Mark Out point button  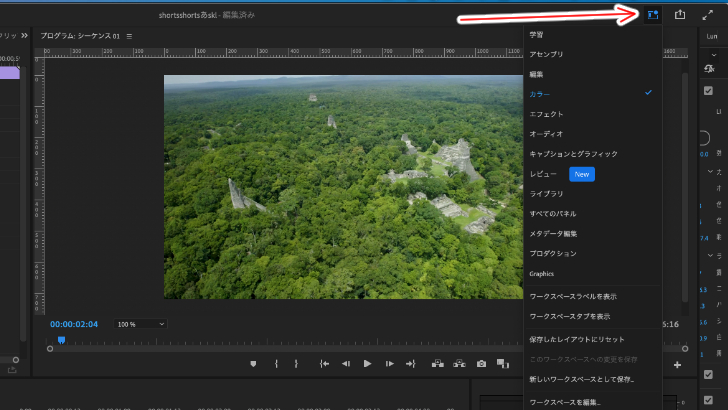[x=296, y=364]
